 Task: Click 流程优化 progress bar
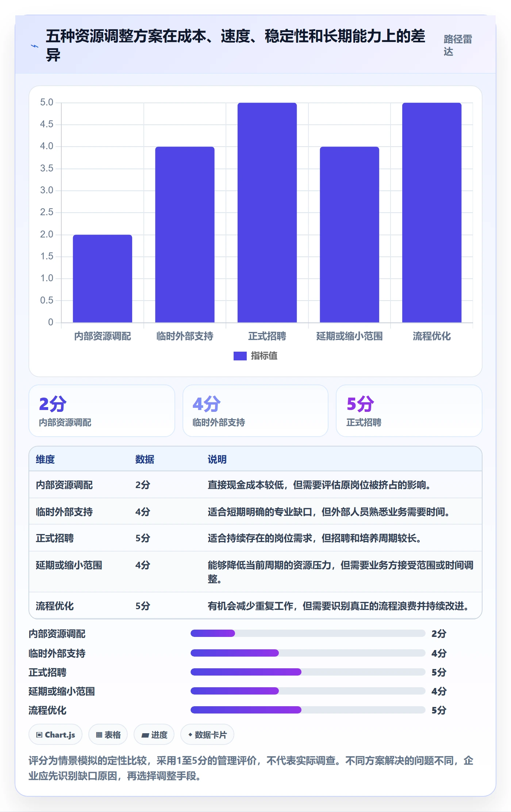coord(308,710)
